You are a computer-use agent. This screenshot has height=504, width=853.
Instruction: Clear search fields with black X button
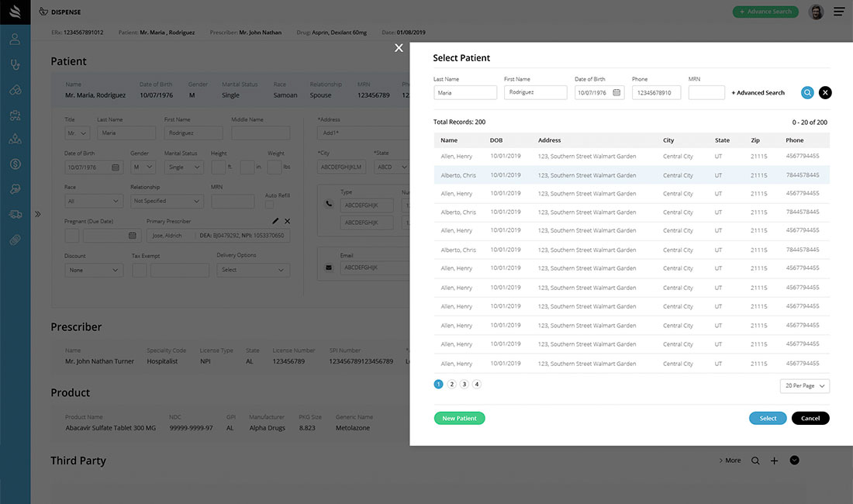click(x=825, y=92)
